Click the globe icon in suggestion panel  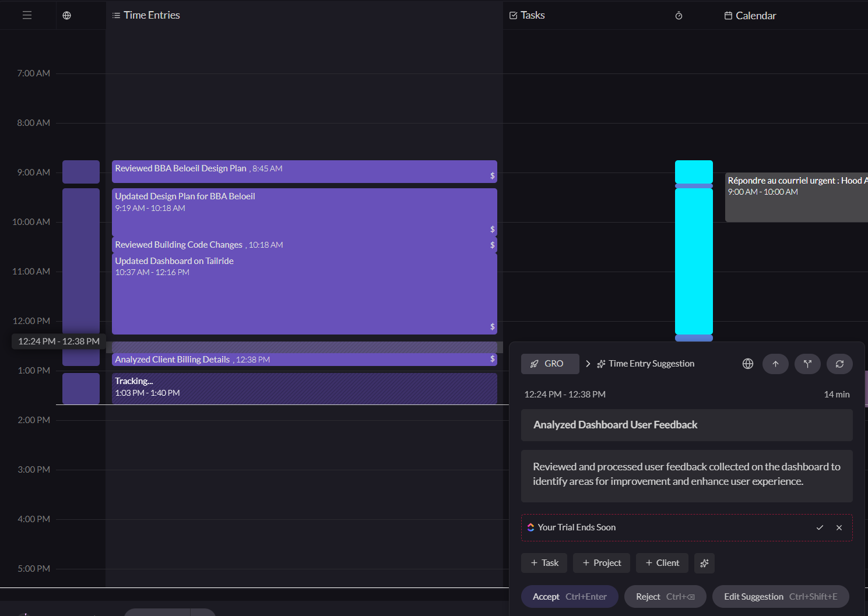748,364
